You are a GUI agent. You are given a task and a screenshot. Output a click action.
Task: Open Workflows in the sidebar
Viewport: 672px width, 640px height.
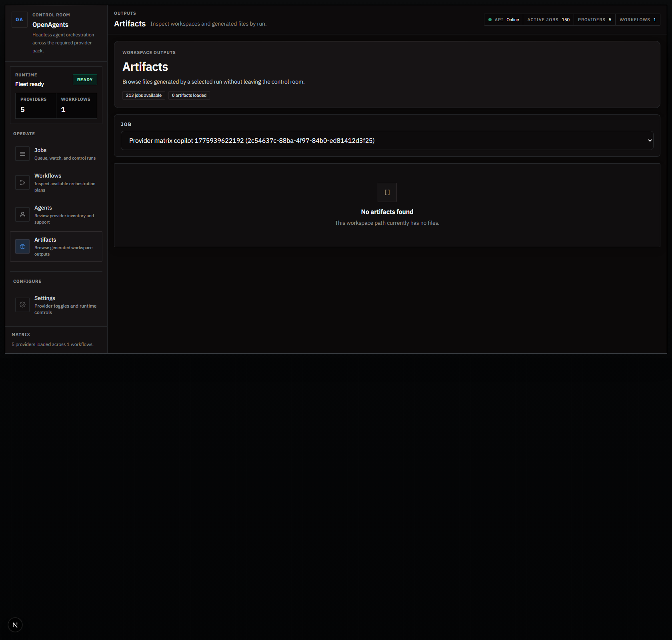click(x=56, y=182)
